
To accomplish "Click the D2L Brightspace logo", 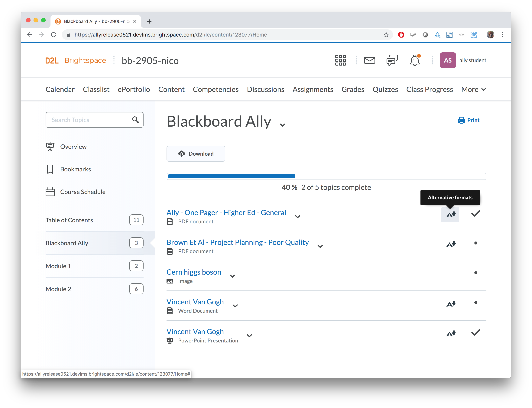I will 76,60.
